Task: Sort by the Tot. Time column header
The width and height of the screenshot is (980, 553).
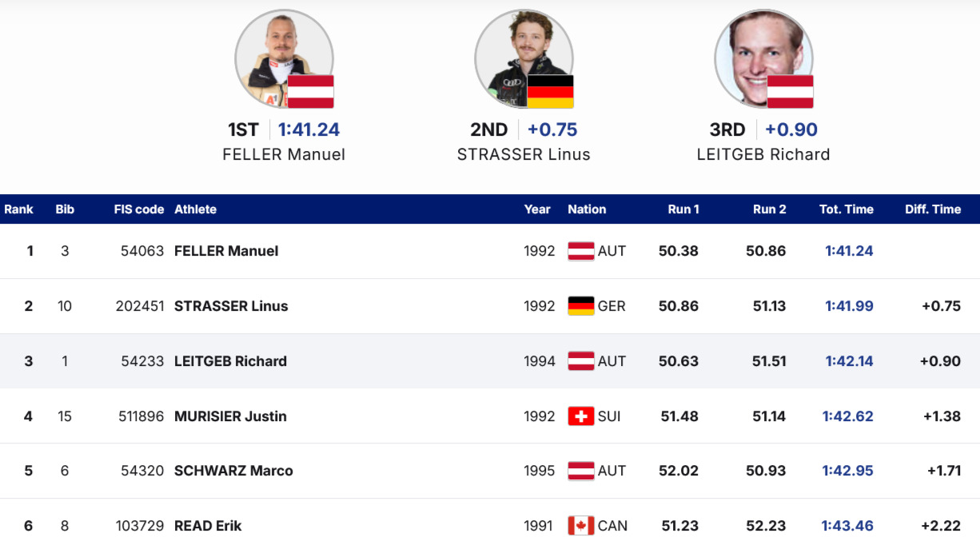Action: pyautogui.click(x=847, y=209)
